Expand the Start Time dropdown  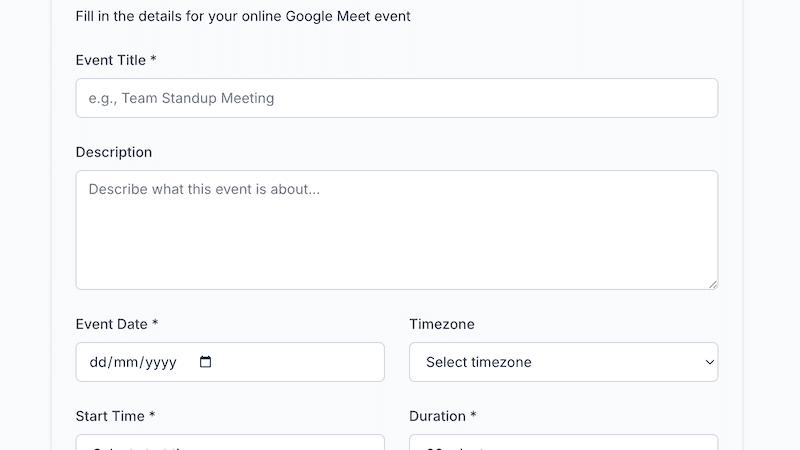click(230, 443)
